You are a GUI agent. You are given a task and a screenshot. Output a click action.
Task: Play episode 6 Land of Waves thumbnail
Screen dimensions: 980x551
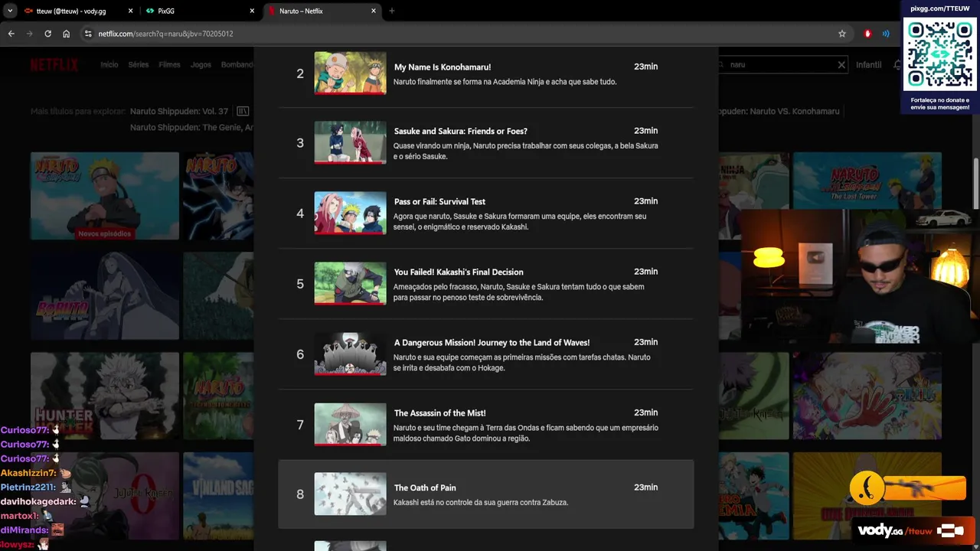350,354
